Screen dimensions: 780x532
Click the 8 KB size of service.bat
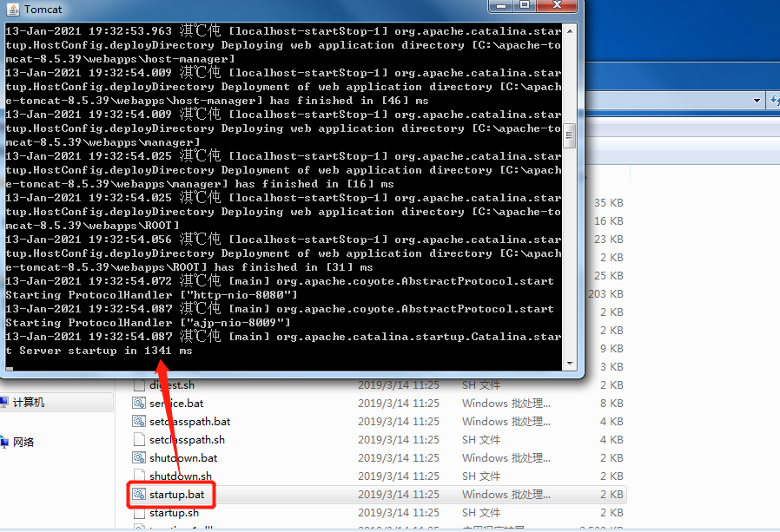tap(611, 404)
